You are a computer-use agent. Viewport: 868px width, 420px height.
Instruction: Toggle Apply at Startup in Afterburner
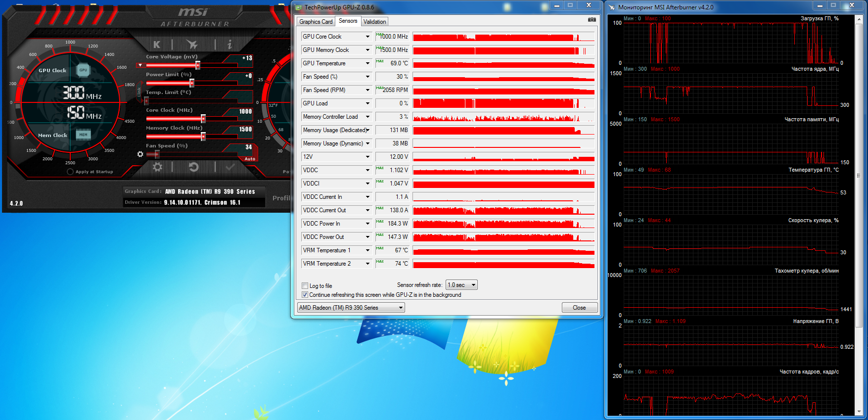(70, 172)
